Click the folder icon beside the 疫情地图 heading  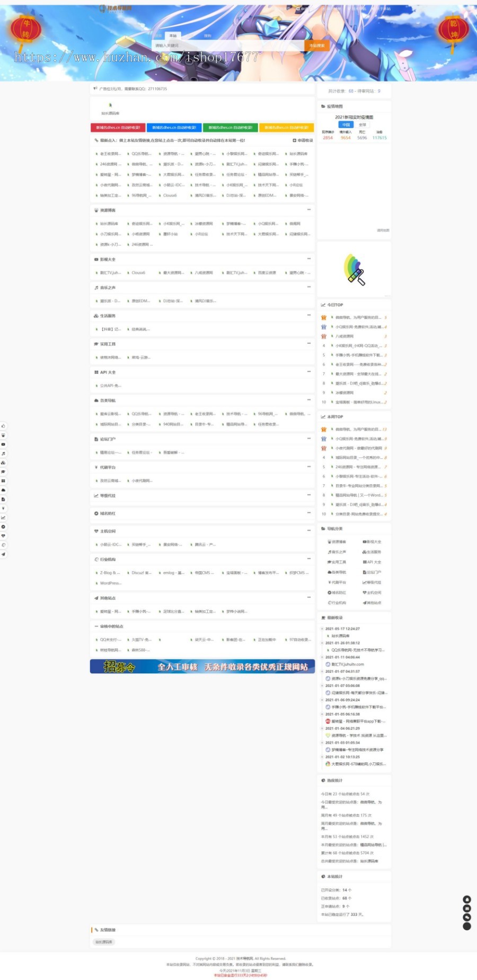[323, 106]
